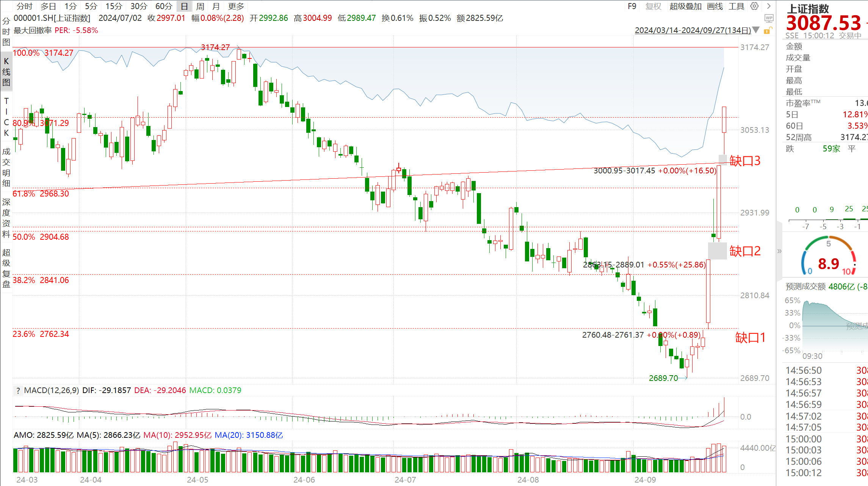868x486 pixels.
Task: Collapse the right panel with double-arrow handle
Action: [779, 251]
